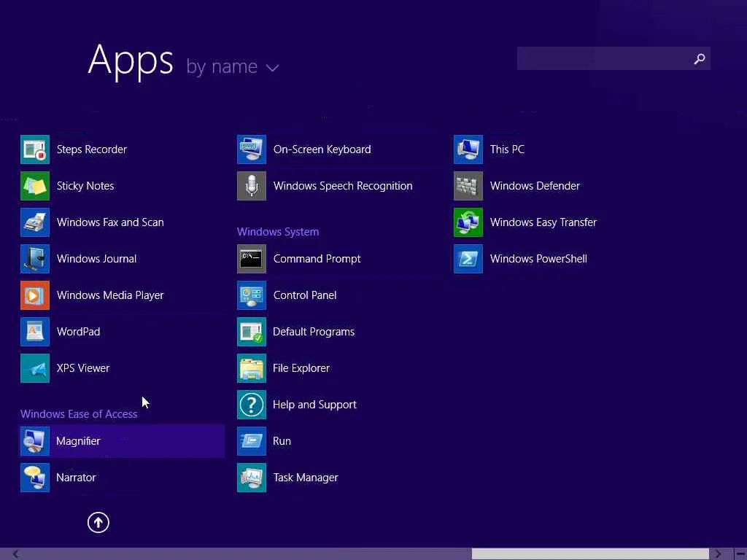747x560 pixels.
Task: Click the 'Default Programs' text
Action: click(314, 332)
